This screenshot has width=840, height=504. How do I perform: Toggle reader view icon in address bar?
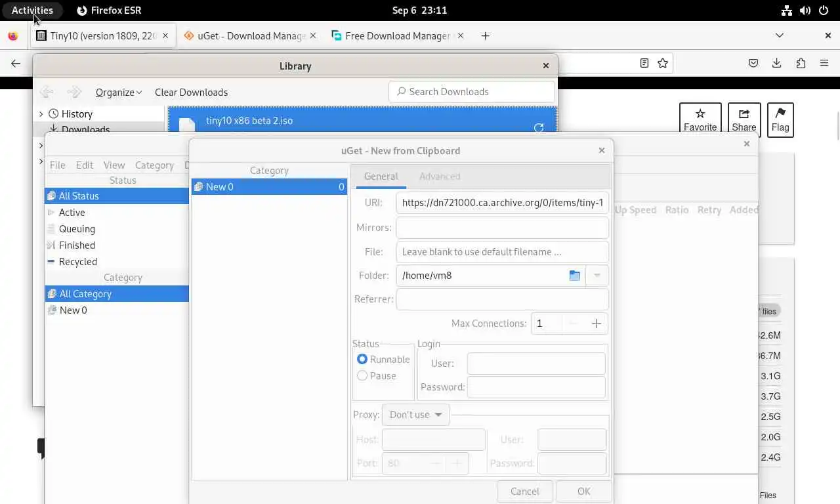click(644, 63)
